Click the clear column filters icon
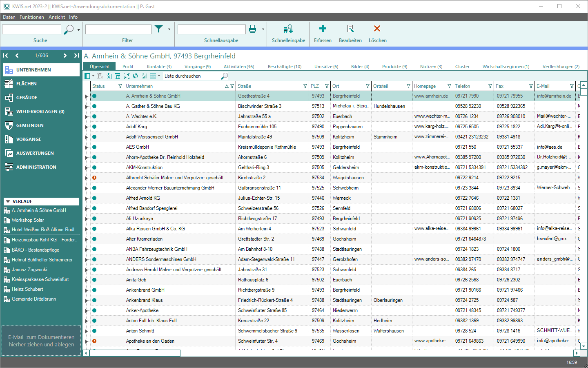 pyautogui.click(x=100, y=76)
